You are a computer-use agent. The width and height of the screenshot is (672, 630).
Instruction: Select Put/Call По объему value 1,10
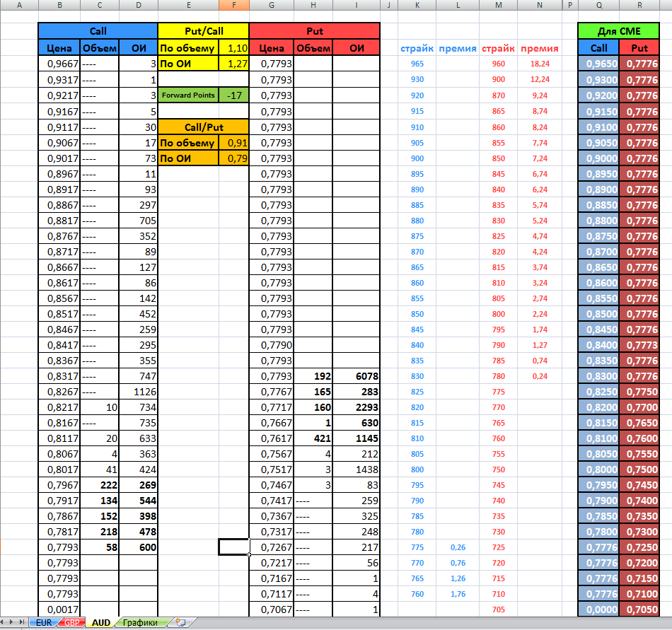[x=234, y=48]
